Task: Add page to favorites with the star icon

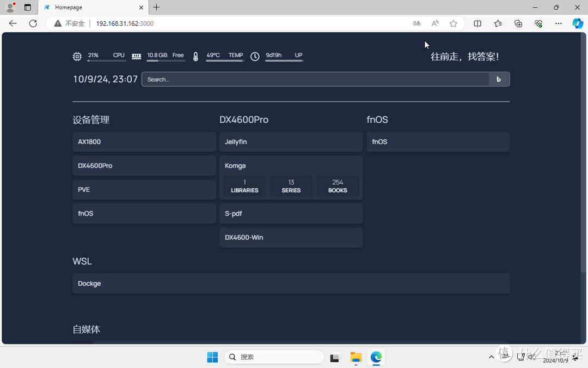Action: (x=454, y=23)
